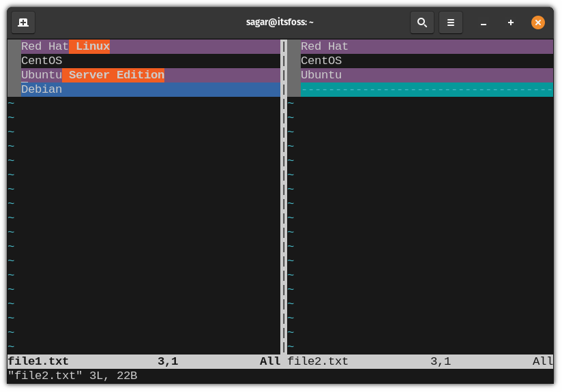
Task: Click Ubuntu in the left pane
Action: click(x=42, y=75)
